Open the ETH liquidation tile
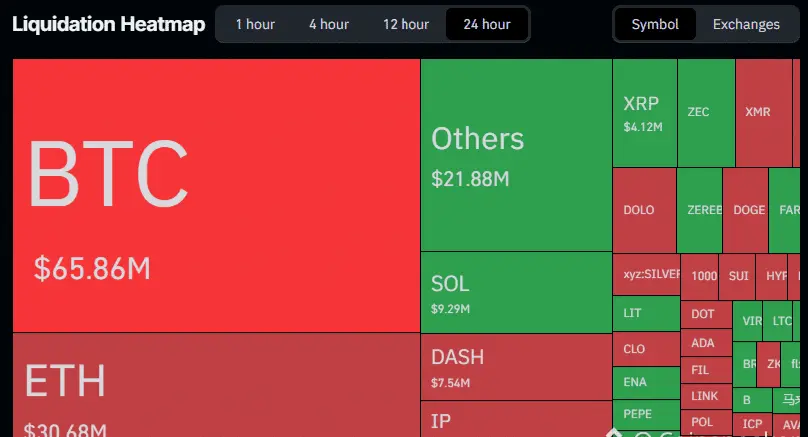The image size is (808, 437). (x=216, y=385)
